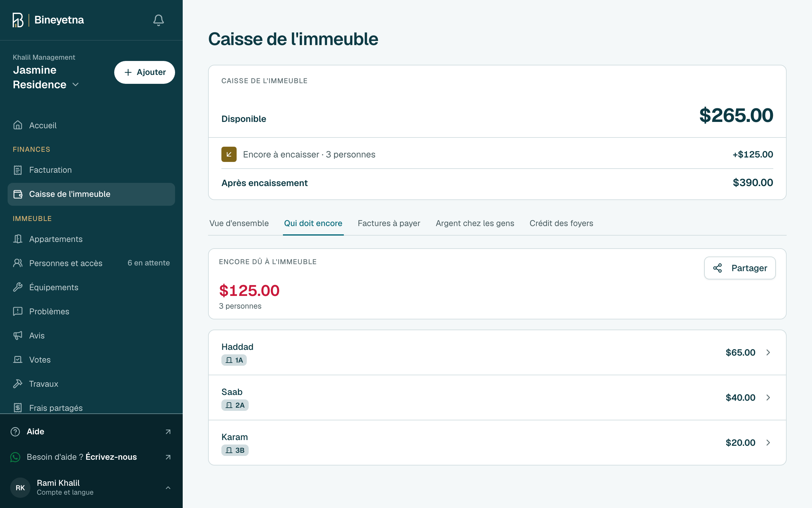Switch to Vue d'ensemble tab
Screen dimensions: 812x508
click(239, 224)
